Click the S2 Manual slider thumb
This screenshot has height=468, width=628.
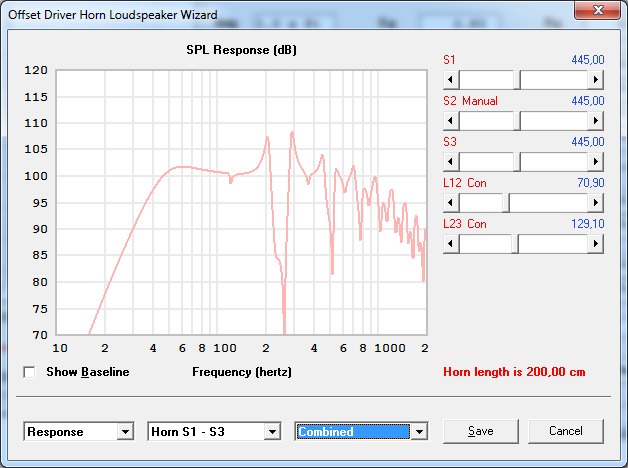(517, 121)
